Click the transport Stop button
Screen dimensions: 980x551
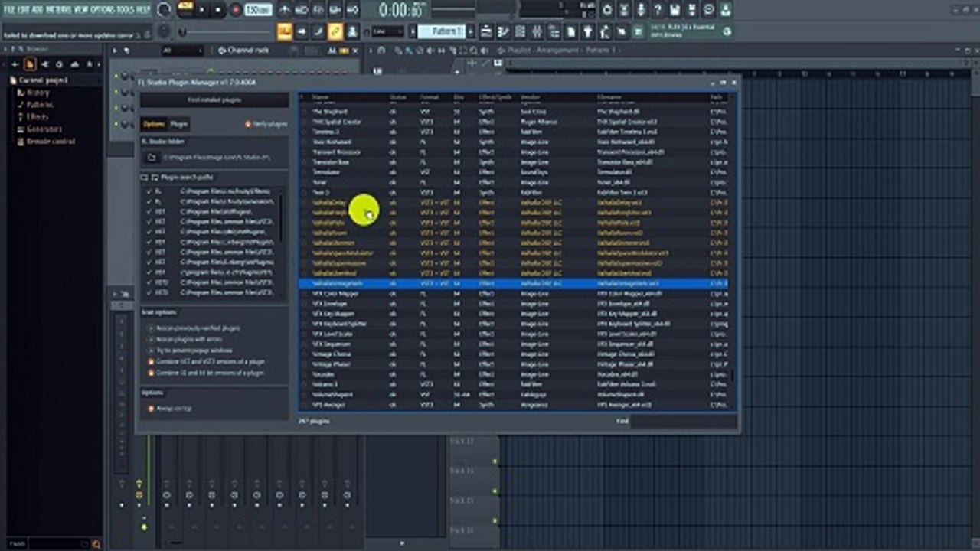coord(218,11)
